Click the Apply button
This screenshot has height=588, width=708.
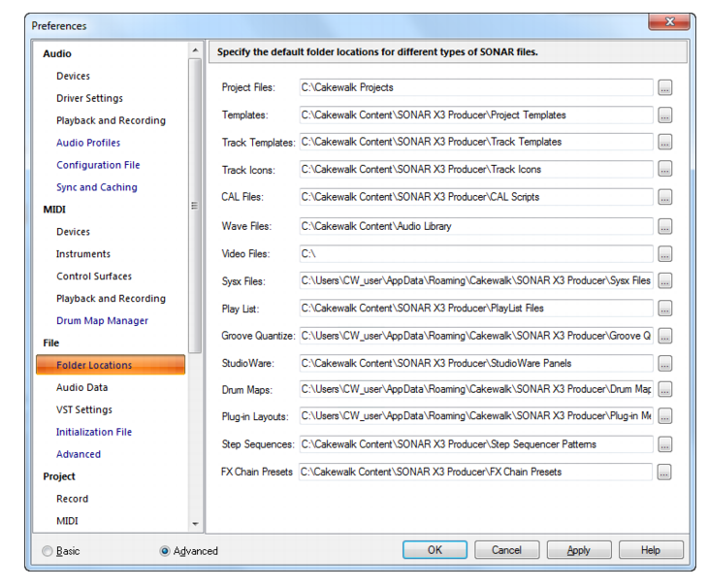pos(579,550)
